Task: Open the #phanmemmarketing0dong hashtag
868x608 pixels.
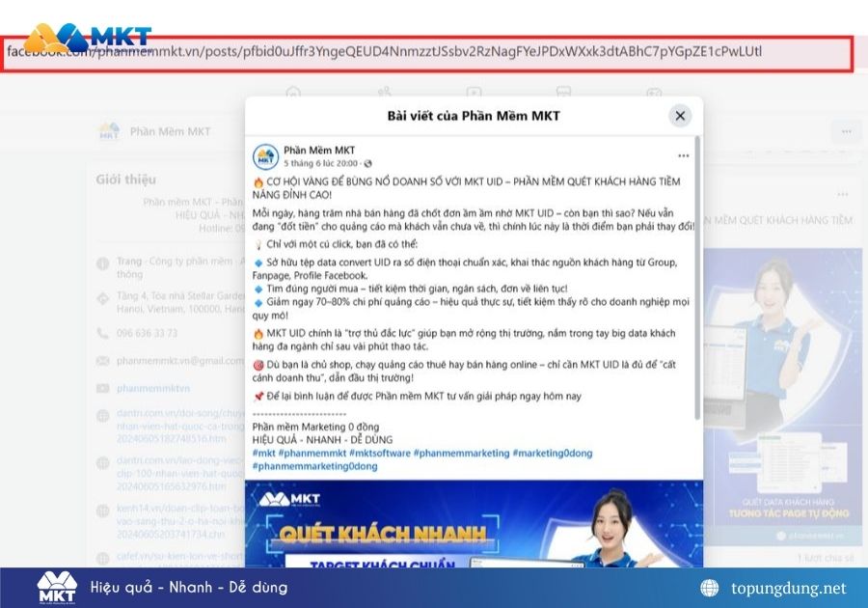Action: (314, 466)
